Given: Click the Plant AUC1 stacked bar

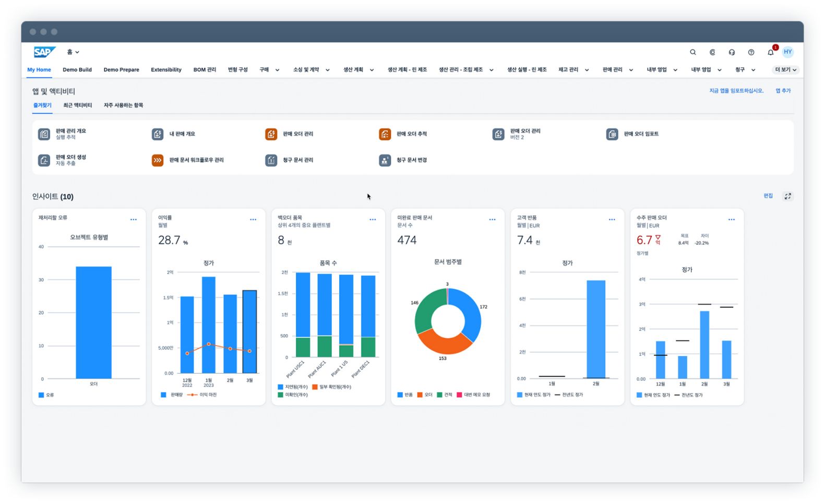Looking at the screenshot, I should point(325,315).
